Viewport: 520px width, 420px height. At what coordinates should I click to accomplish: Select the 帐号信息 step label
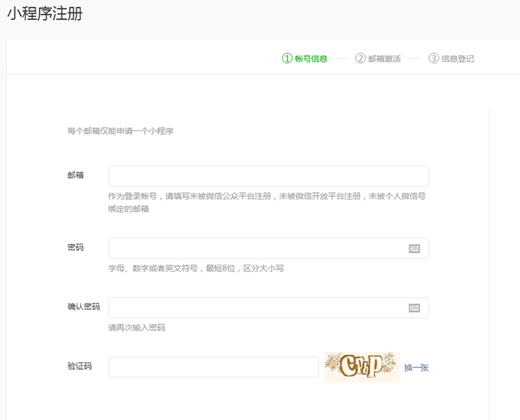click(x=311, y=59)
